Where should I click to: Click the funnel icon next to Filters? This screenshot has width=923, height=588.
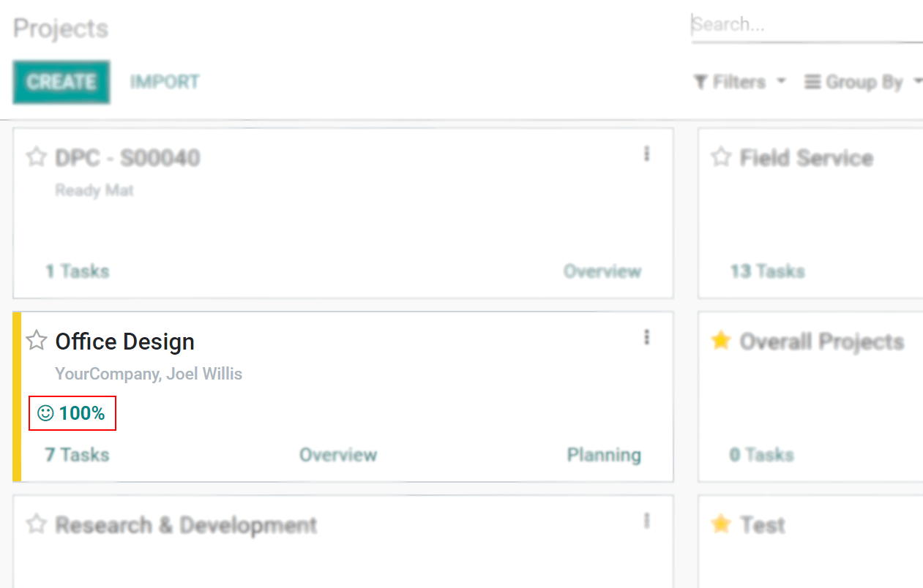[700, 82]
